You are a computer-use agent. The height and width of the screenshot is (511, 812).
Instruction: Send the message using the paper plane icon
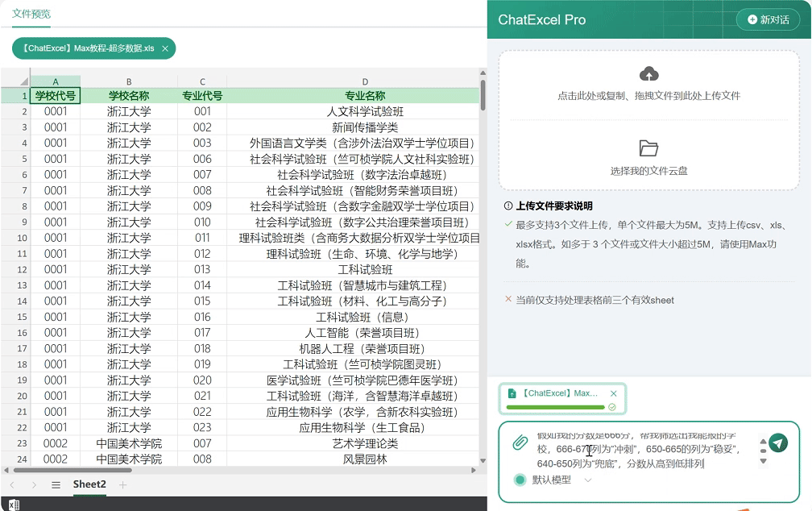778,442
